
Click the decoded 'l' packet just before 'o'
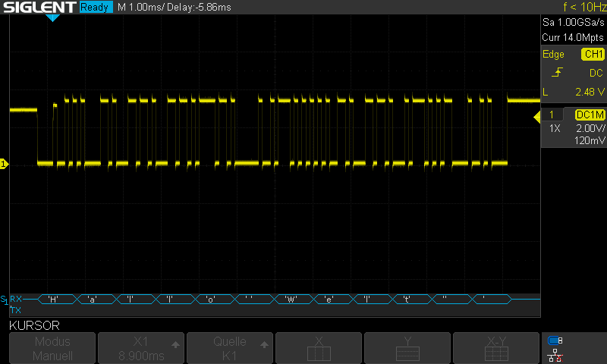[176, 299]
